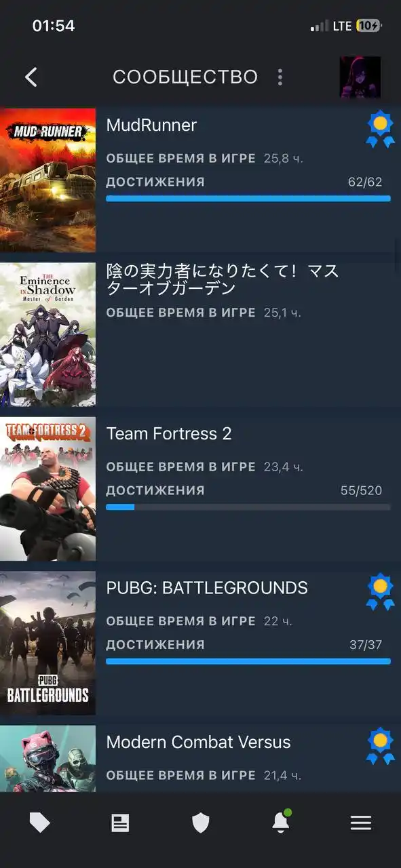Tap the Modern Combat Versus ribbon badge
401x868 pixels.
(380, 747)
